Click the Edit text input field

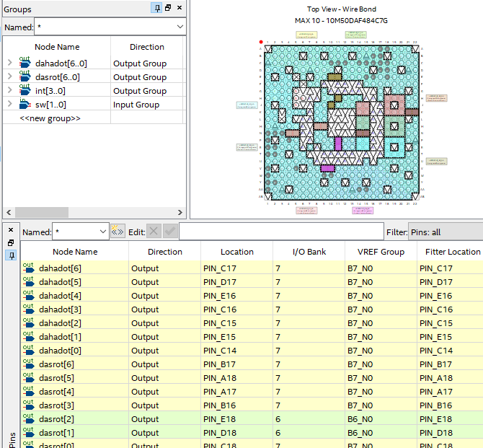point(281,232)
